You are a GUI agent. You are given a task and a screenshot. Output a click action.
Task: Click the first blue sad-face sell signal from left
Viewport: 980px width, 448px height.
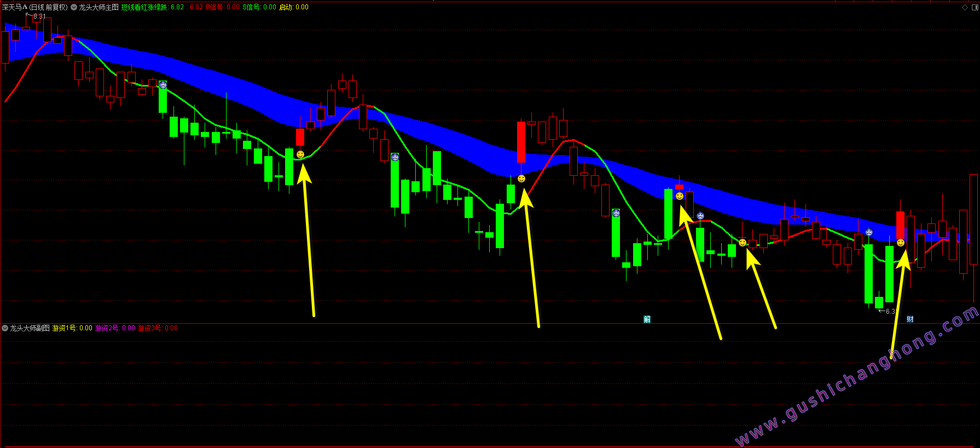[x=163, y=84]
